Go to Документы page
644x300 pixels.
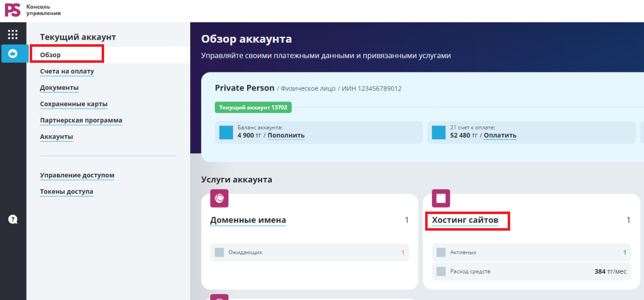[59, 88]
